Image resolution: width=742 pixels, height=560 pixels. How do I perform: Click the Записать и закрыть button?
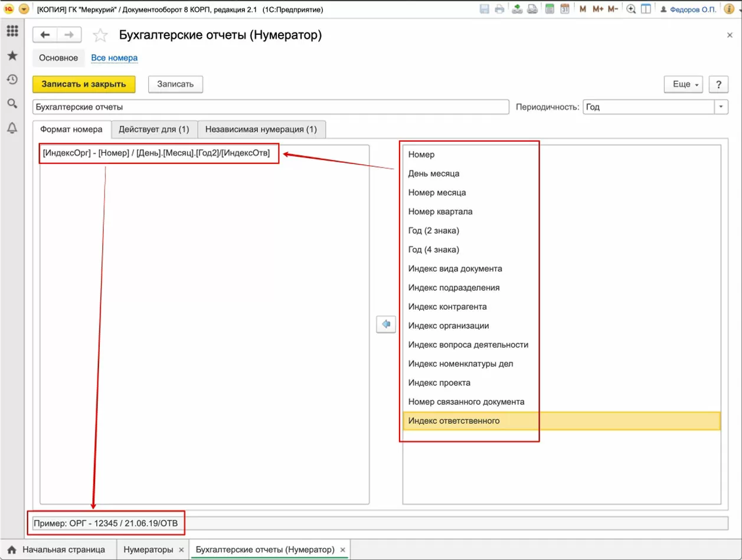pos(84,84)
